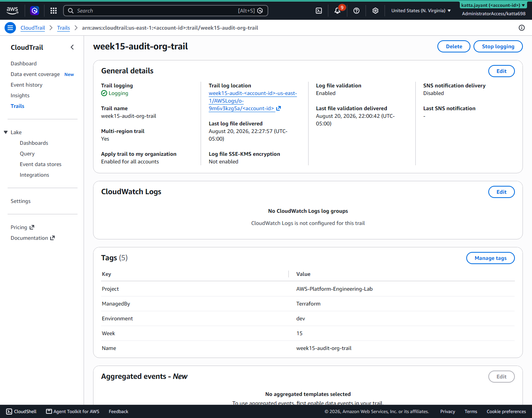
Task: Select the Environment tag key
Action: coord(117,318)
